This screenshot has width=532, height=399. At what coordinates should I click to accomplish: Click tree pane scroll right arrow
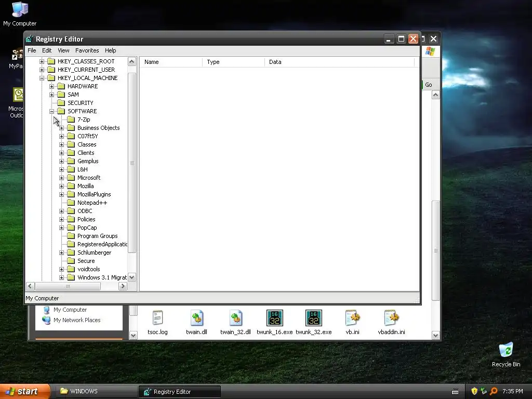(123, 286)
